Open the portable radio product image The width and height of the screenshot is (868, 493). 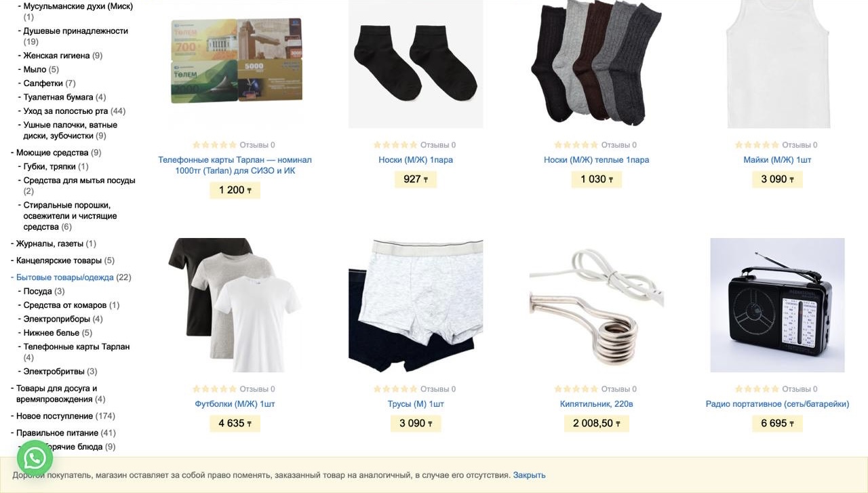[777, 305]
